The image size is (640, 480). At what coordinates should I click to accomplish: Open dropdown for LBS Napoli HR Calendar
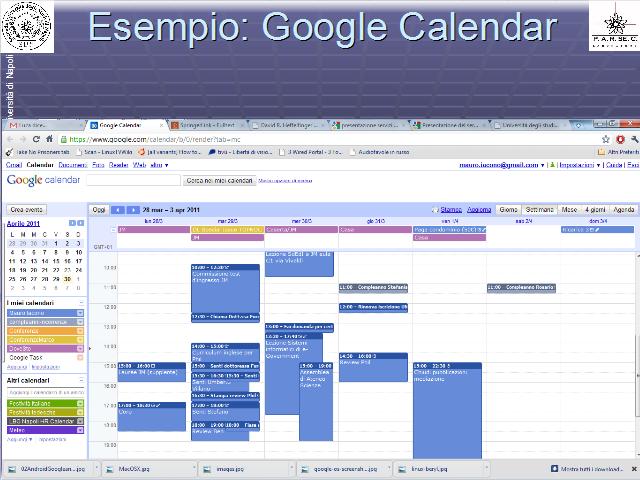80,421
